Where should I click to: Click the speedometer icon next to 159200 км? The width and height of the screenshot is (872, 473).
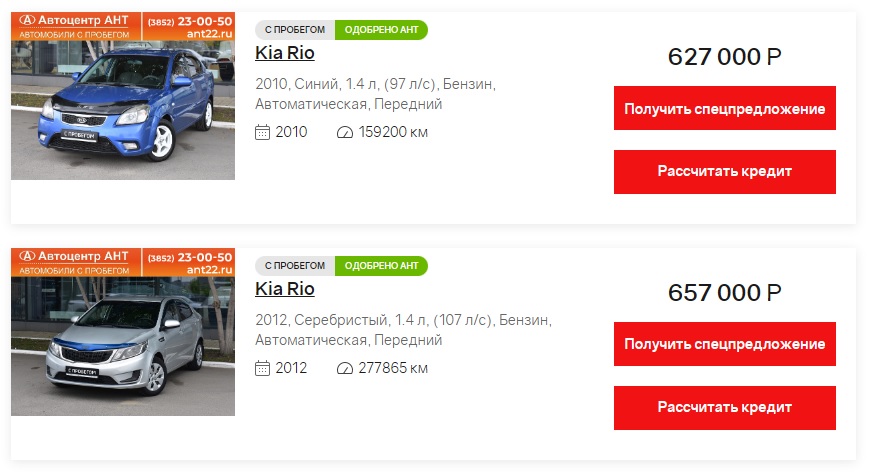tap(345, 132)
